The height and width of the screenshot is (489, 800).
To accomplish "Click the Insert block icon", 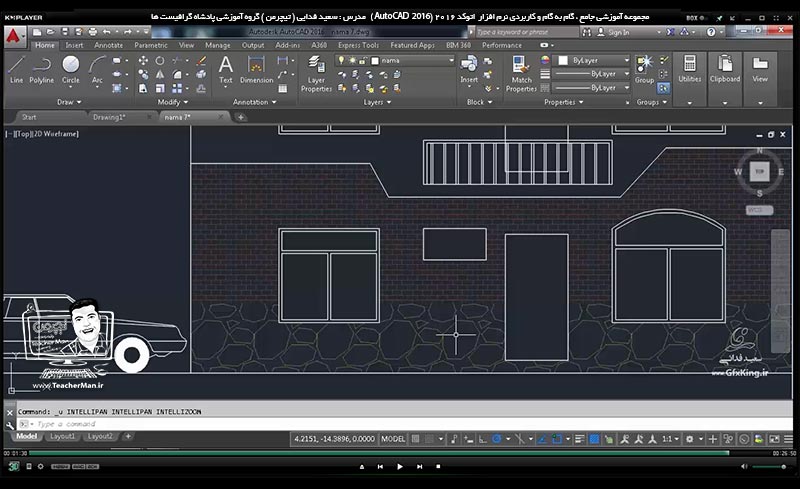I will [x=469, y=68].
